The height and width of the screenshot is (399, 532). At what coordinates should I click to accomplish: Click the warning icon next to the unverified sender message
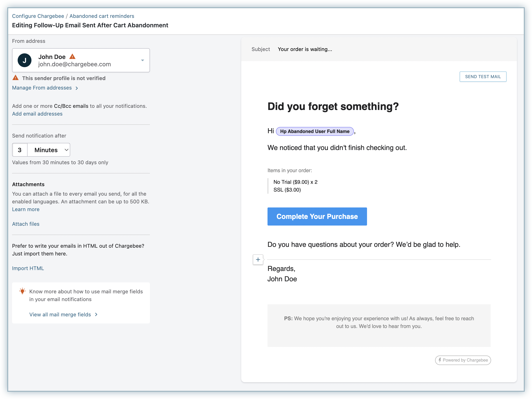click(16, 78)
